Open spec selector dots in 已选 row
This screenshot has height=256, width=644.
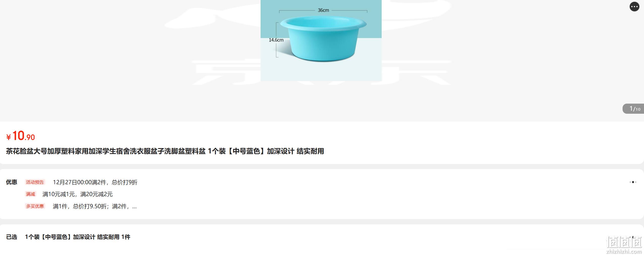[x=633, y=237]
